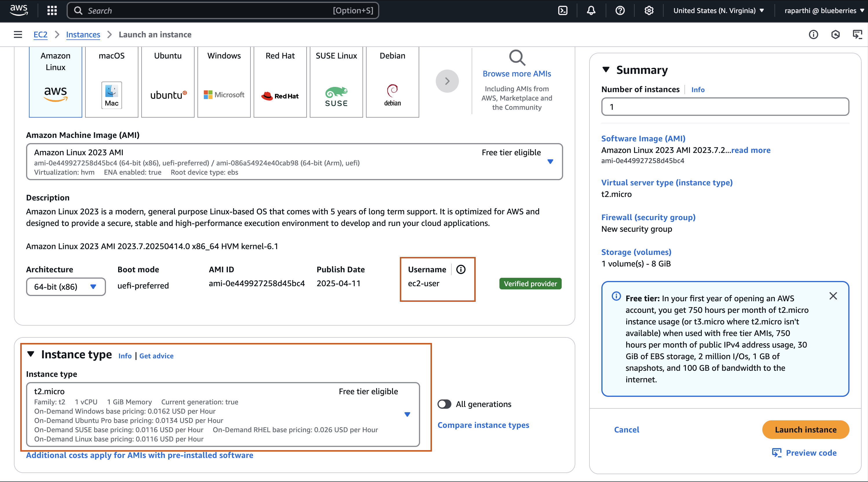868x482 pixels.
Task: Launch the CloudShell terminal icon
Action: (563, 10)
